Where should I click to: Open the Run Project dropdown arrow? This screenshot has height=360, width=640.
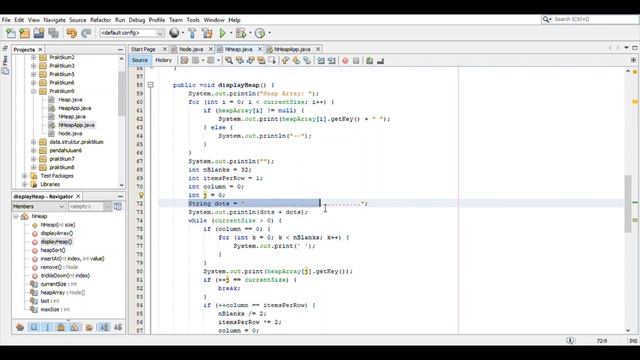231,33
